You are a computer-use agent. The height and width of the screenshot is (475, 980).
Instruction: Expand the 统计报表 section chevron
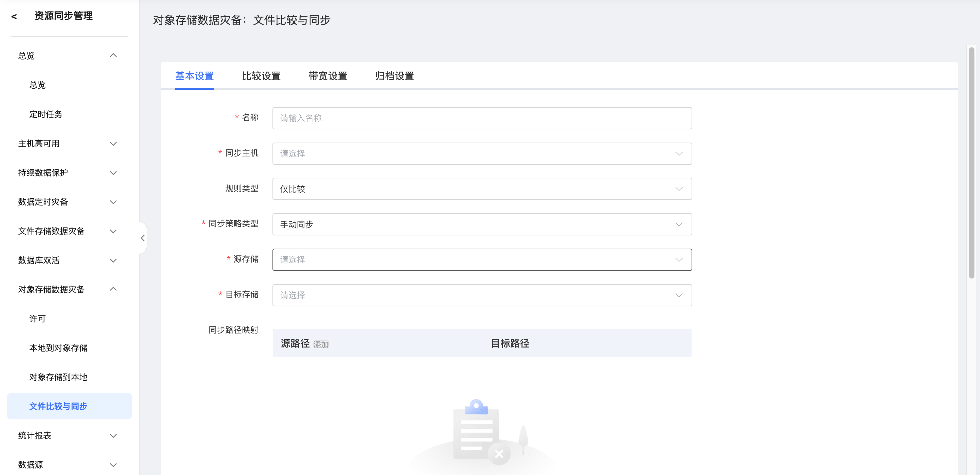(113, 436)
